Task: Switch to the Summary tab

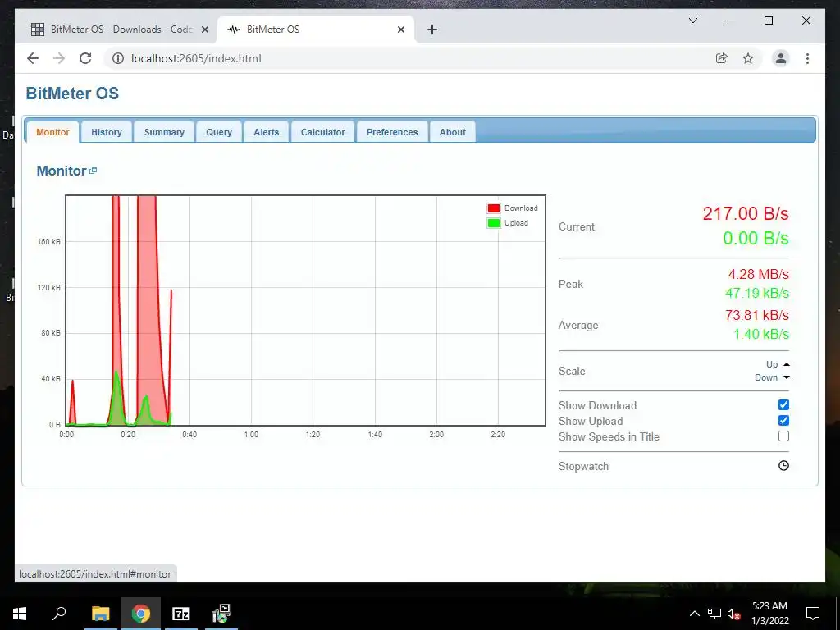Action: point(164,132)
